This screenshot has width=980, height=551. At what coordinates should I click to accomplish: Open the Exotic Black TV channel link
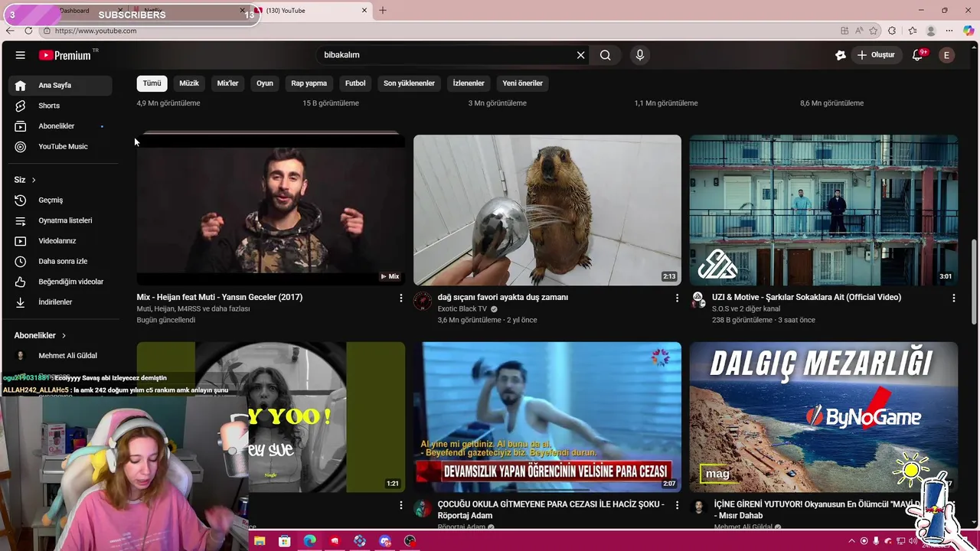(462, 309)
